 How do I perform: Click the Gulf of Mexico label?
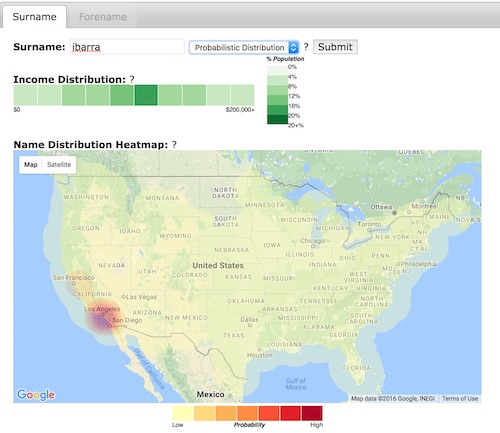[x=296, y=384]
